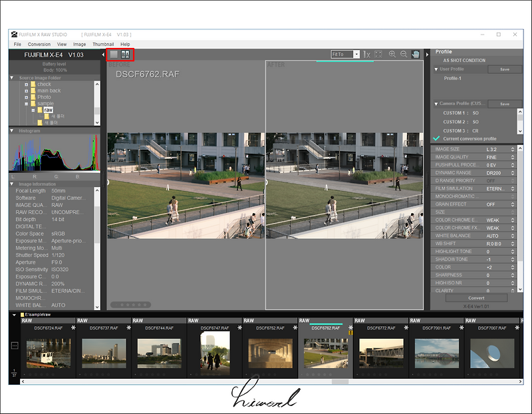Open the Conversion menu
532x414 pixels.
pyautogui.click(x=39, y=44)
